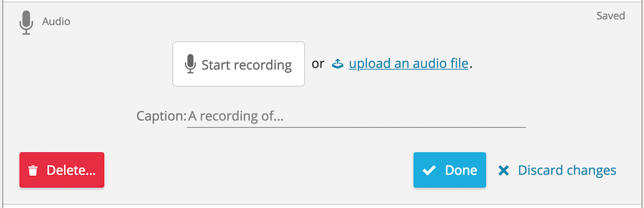The width and height of the screenshot is (644, 208).
Task: Select the Audio block title label
Action: (x=56, y=21)
